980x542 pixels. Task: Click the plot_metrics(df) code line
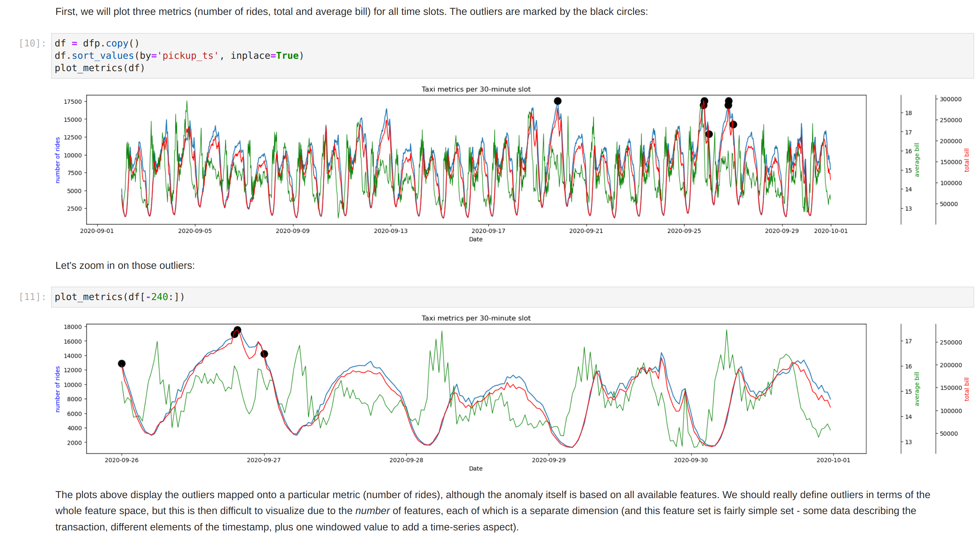[100, 68]
